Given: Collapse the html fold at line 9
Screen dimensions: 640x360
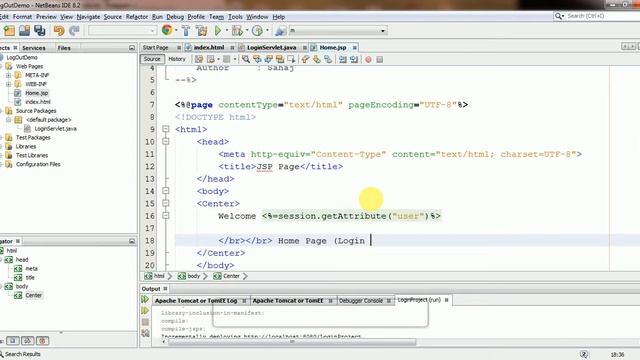Looking at the screenshot, I should click(166, 129).
